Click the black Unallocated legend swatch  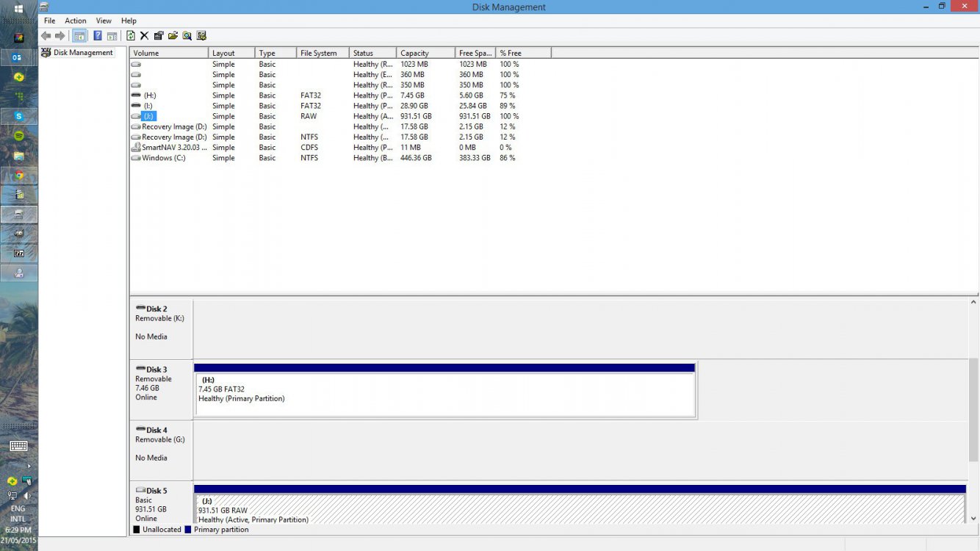point(137,530)
